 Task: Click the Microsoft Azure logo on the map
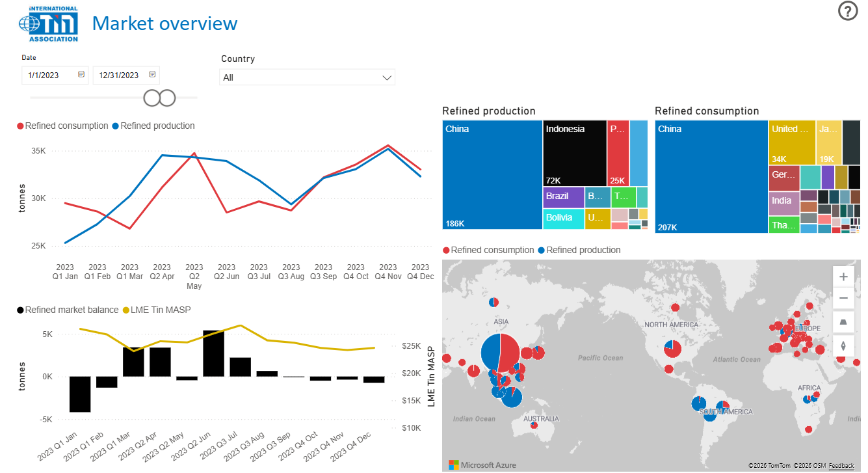click(481, 465)
